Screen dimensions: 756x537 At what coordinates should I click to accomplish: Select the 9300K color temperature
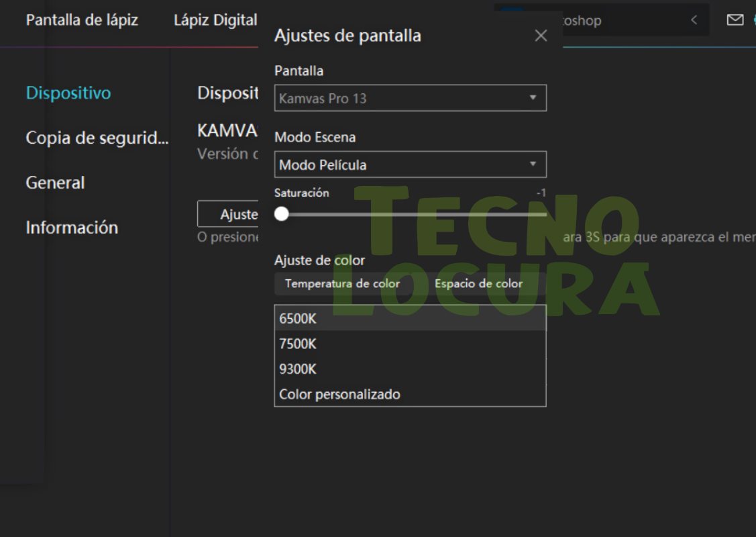pos(411,369)
